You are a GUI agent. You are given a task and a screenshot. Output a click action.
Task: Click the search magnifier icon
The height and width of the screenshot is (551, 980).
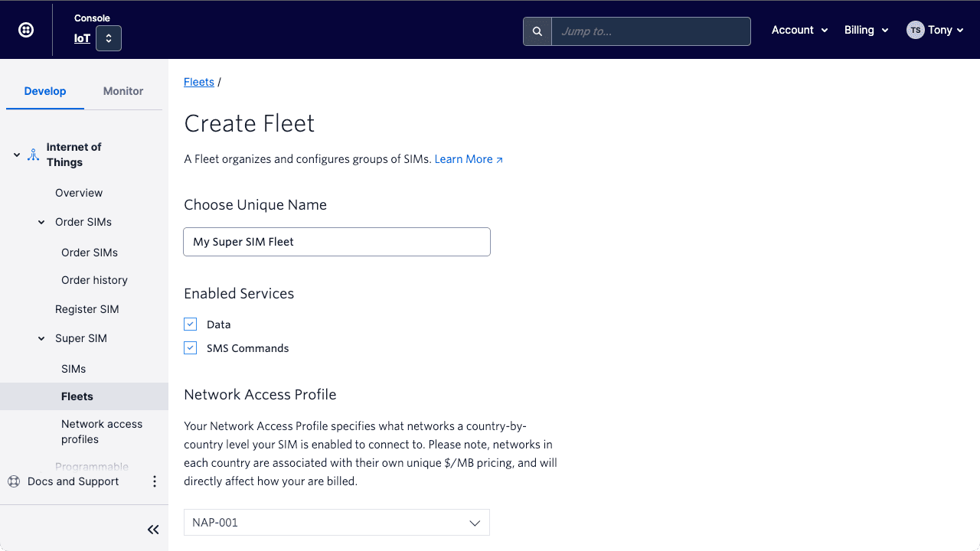click(537, 31)
